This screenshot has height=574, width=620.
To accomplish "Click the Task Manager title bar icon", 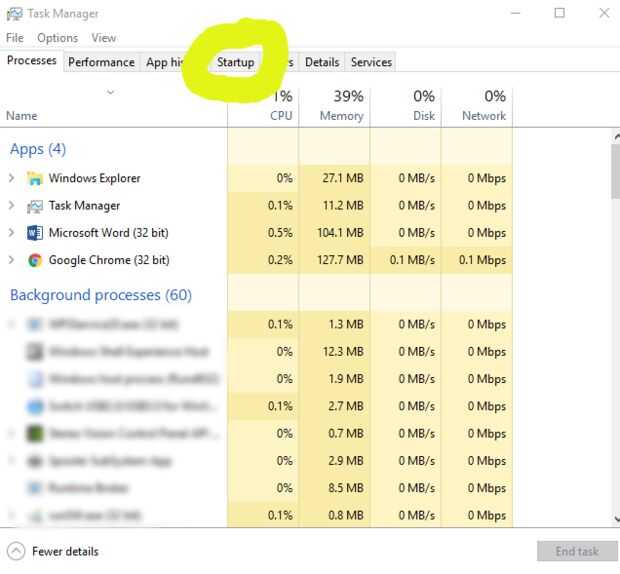I will (x=15, y=14).
